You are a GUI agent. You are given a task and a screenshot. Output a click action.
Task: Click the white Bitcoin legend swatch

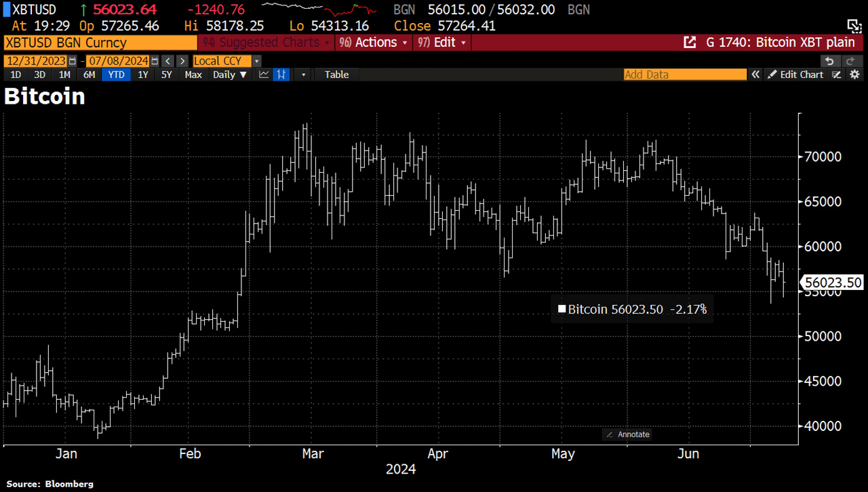pos(561,310)
